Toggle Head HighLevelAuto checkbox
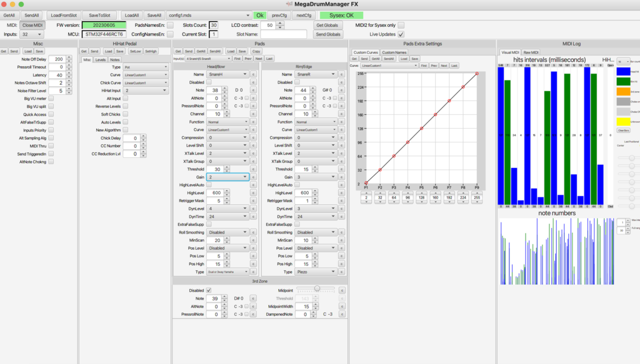This screenshot has width=640, height=364. [209, 185]
